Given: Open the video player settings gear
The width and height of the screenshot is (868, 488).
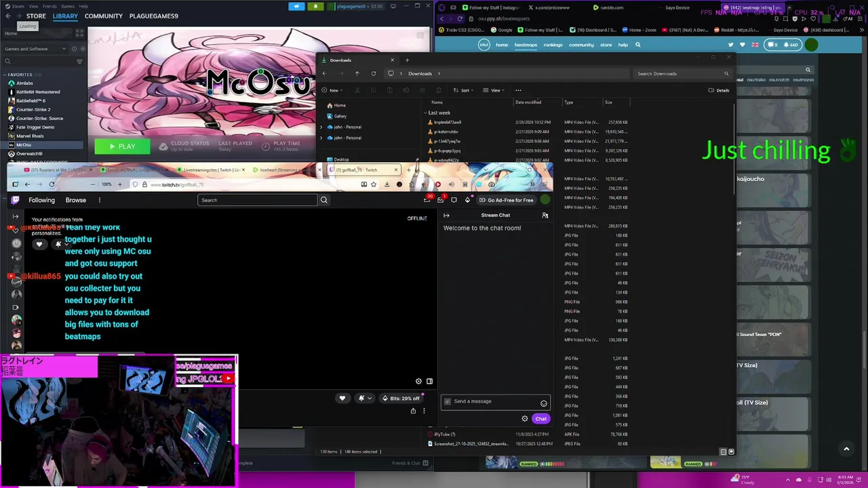Looking at the screenshot, I should pos(418,382).
